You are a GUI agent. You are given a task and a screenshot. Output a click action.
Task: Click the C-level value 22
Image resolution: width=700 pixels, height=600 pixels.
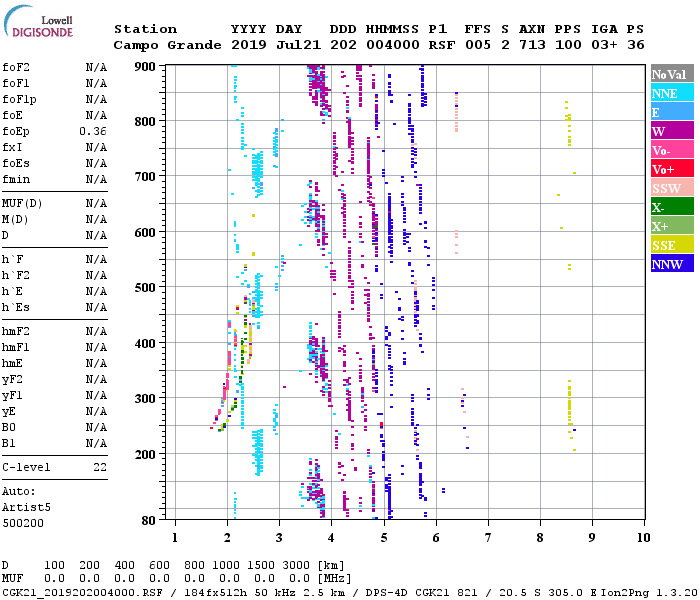(x=100, y=467)
